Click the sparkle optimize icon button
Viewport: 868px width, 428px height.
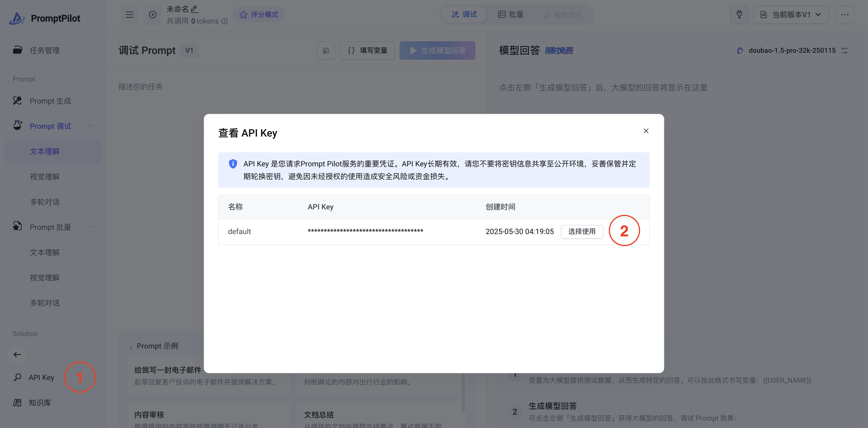click(326, 50)
